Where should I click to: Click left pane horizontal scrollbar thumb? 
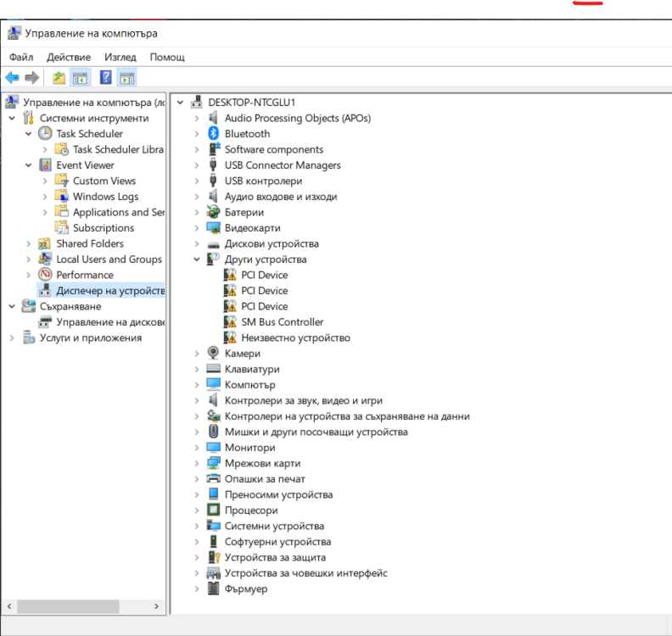coord(68,606)
